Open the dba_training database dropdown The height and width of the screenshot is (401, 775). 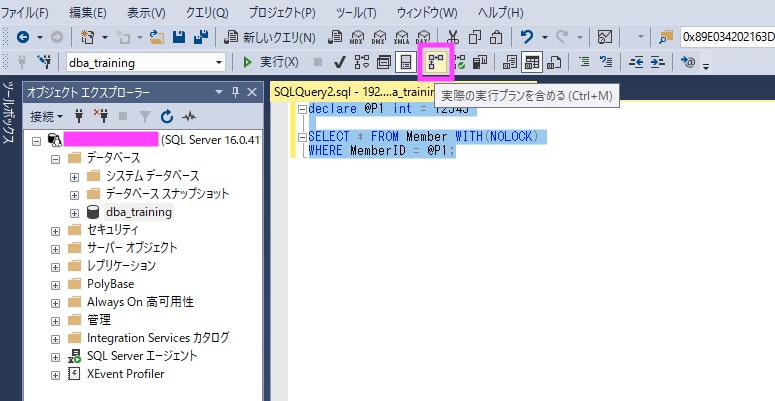click(x=219, y=63)
